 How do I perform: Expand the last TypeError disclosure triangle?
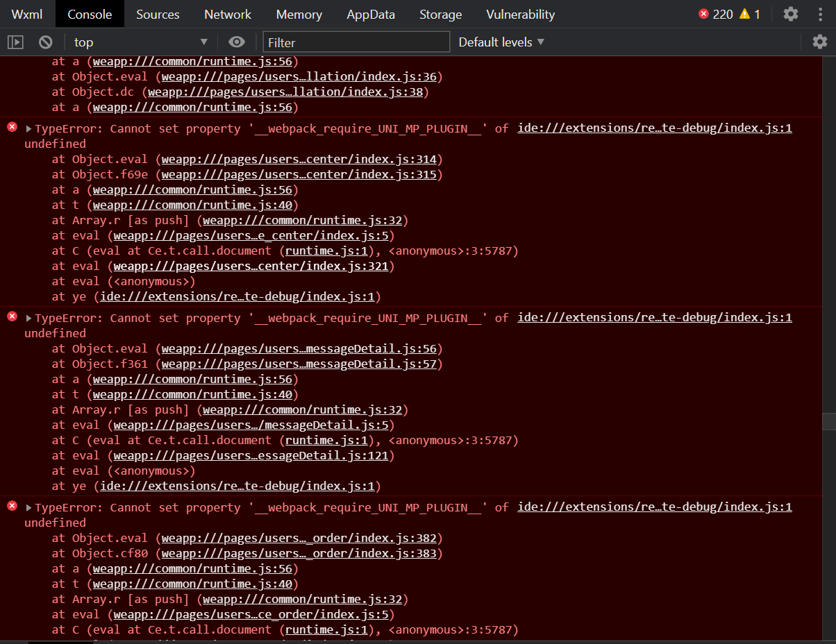29,507
